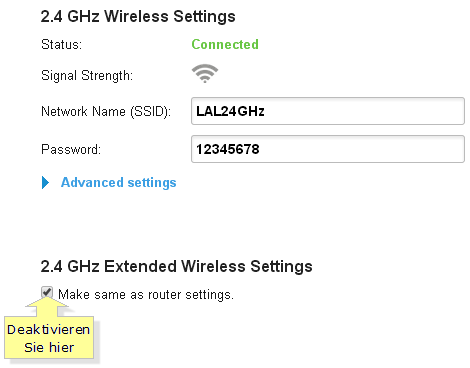Click the 2.4 GHz Wireless Settings heading
The height and width of the screenshot is (368, 470).
click(x=138, y=16)
